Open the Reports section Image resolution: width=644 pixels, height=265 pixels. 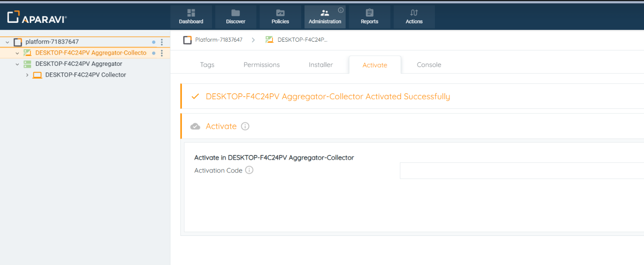coord(369,17)
